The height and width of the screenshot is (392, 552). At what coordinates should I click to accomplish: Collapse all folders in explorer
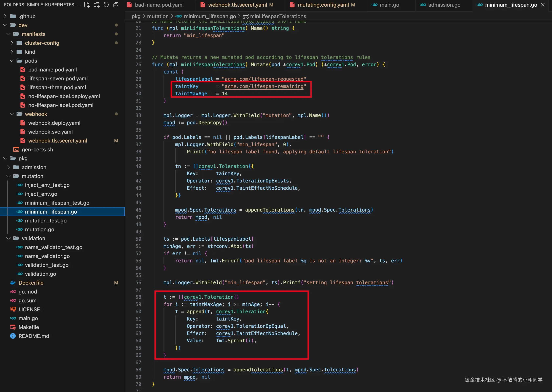coord(116,5)
